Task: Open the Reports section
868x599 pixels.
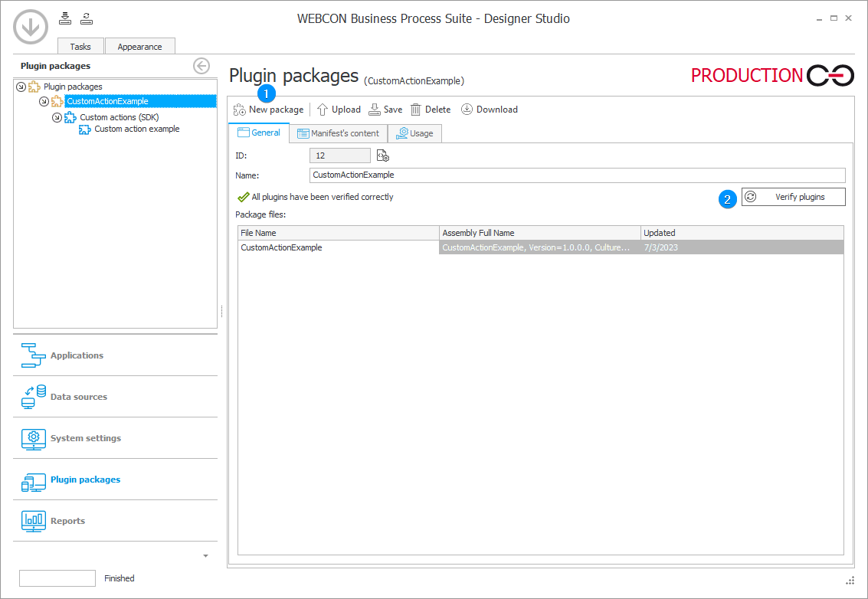Action: point(115,521)
